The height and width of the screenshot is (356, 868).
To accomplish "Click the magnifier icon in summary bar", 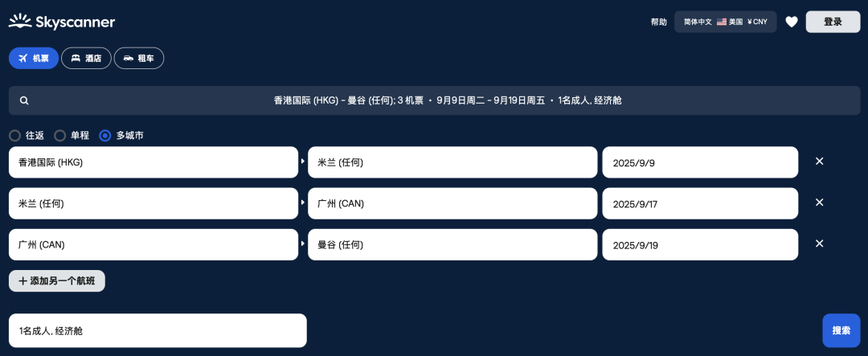I will click(24, 100).
